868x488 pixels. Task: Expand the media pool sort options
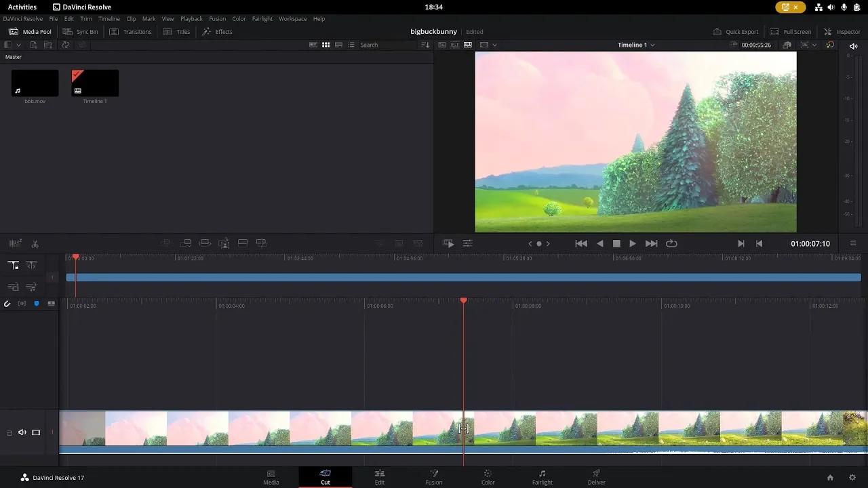[425, 45]
